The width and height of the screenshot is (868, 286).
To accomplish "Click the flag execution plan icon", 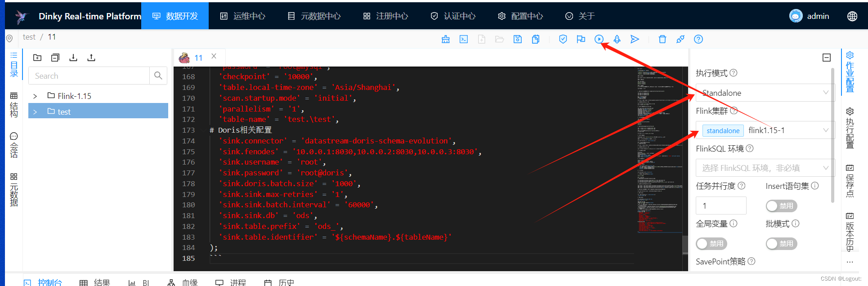I will pos(581,39).
